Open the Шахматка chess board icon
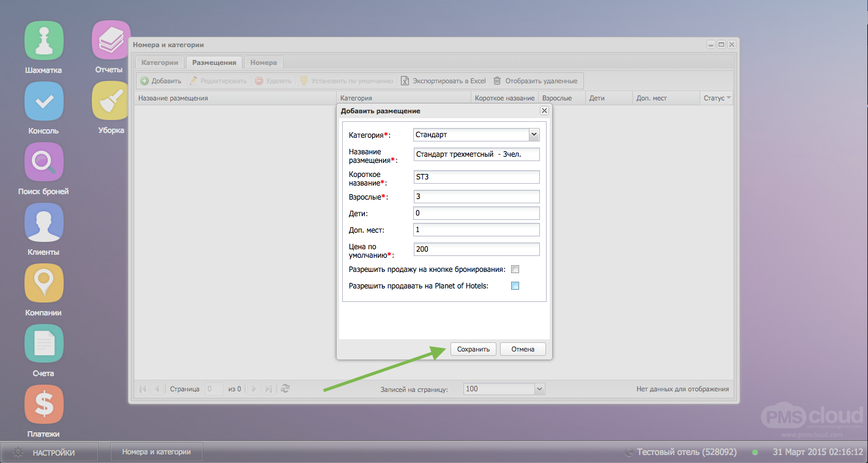 [x=43, y=41]
